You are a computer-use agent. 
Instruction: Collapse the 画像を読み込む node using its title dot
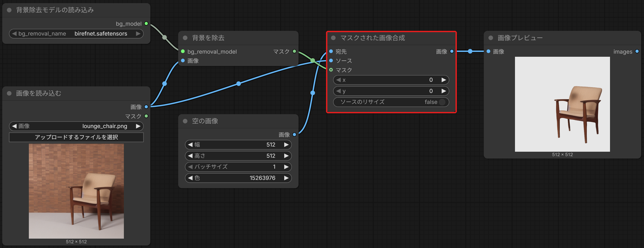9,93
